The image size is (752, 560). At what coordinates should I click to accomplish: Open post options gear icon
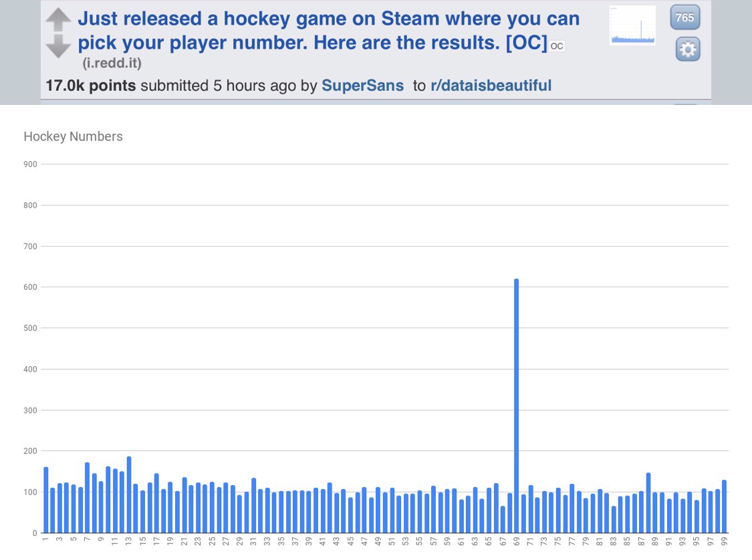click(687, 49)
